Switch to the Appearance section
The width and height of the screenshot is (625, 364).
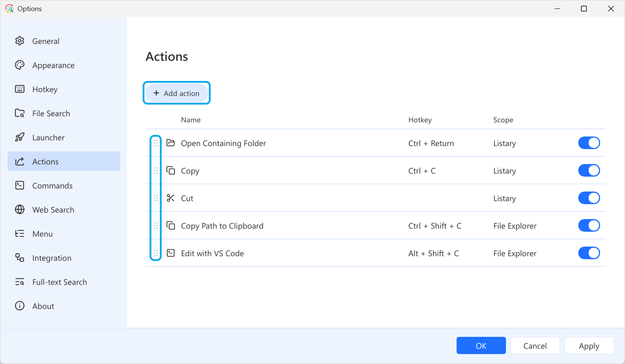64,65
